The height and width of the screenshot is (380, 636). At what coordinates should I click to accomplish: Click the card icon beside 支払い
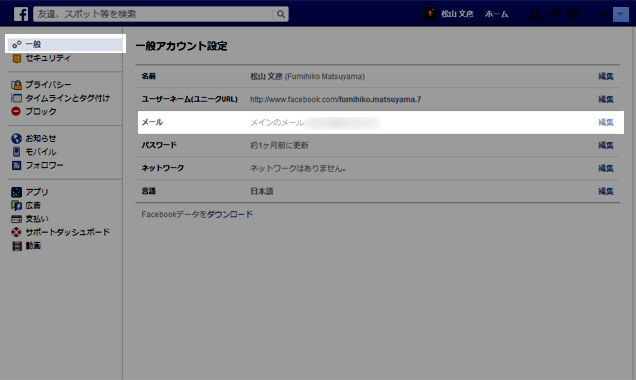click(16, 219)
